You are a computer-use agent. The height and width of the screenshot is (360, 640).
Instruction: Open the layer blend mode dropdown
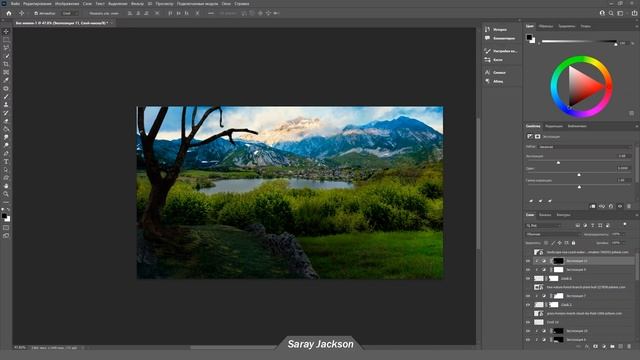coord(552,234)
